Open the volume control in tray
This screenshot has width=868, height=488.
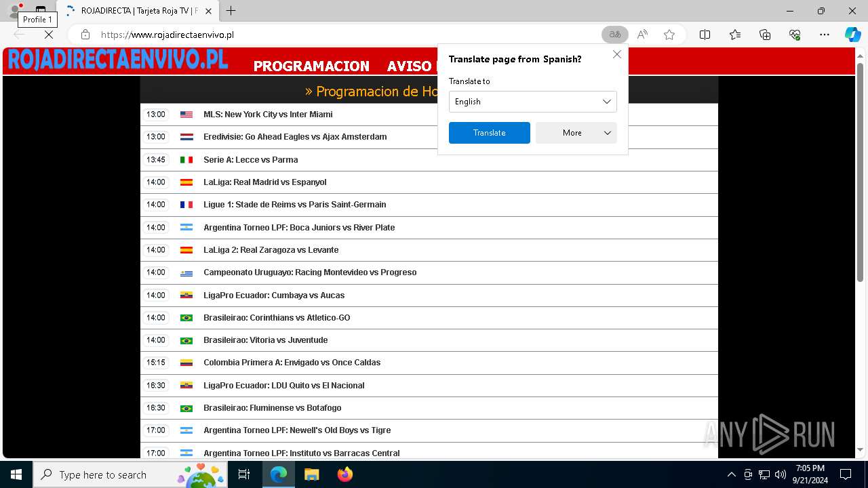coord(781,474)
